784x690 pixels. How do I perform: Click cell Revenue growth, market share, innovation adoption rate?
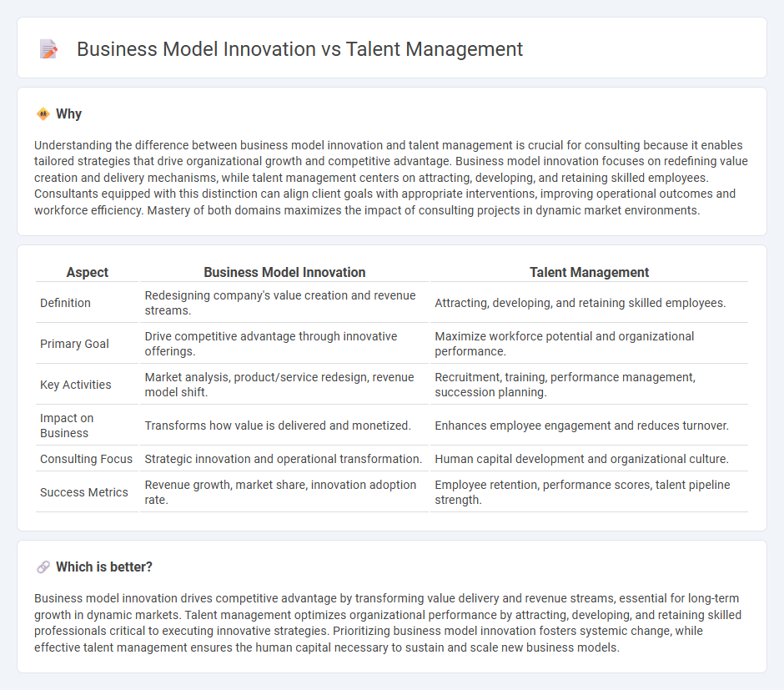[284, 492]
